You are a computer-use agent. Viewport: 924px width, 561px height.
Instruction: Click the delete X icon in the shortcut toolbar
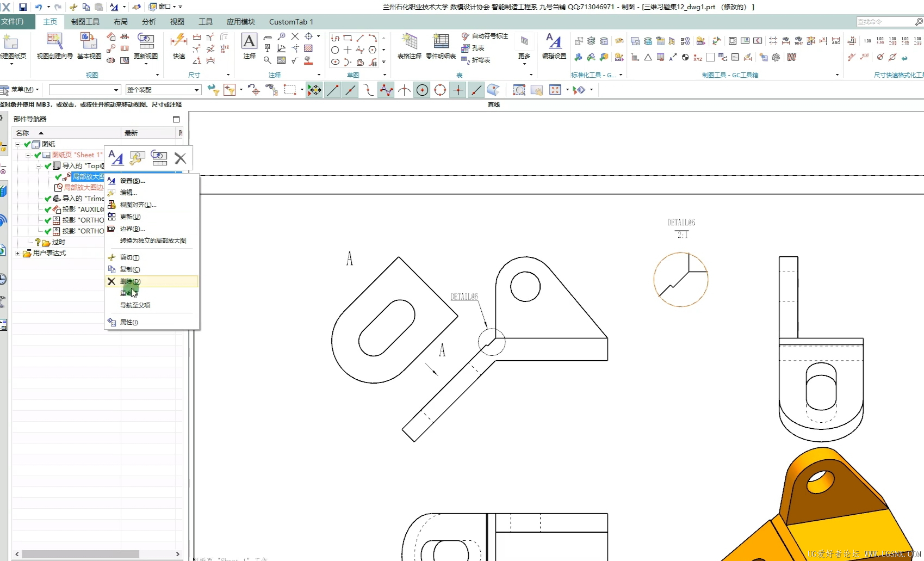point(180,158)
